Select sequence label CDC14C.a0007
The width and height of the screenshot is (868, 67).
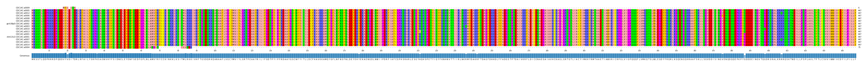(23, 39)
